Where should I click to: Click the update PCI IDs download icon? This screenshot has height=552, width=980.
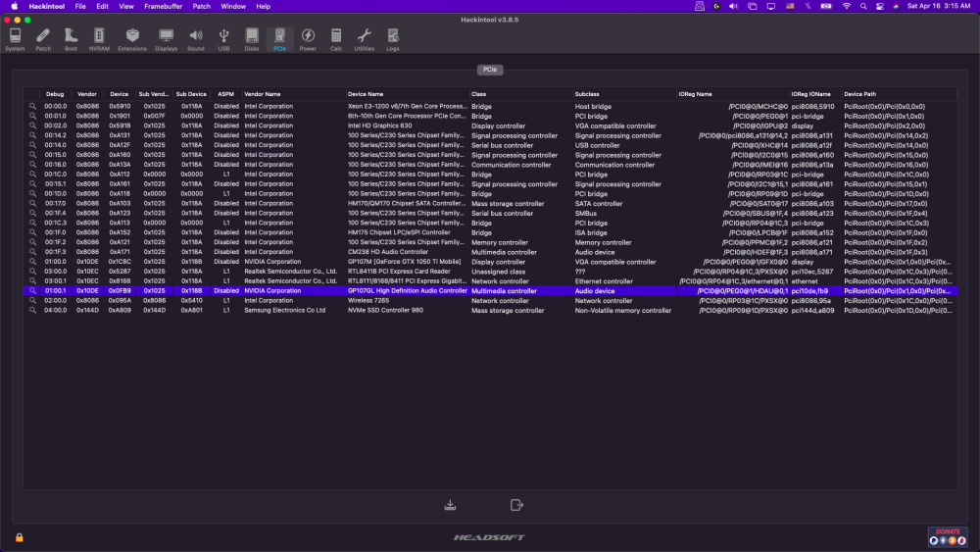[x=450, y=505]
